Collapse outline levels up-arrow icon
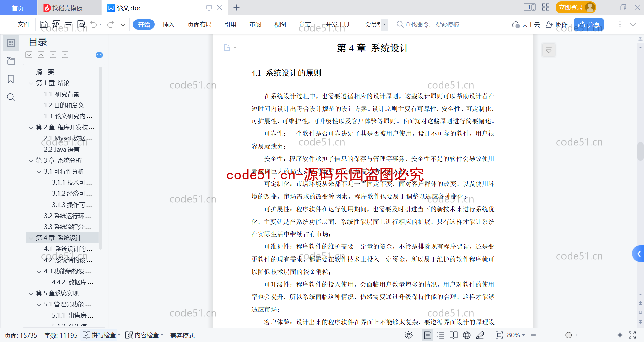This screenshot has width=644, height=342. point(41,55)
